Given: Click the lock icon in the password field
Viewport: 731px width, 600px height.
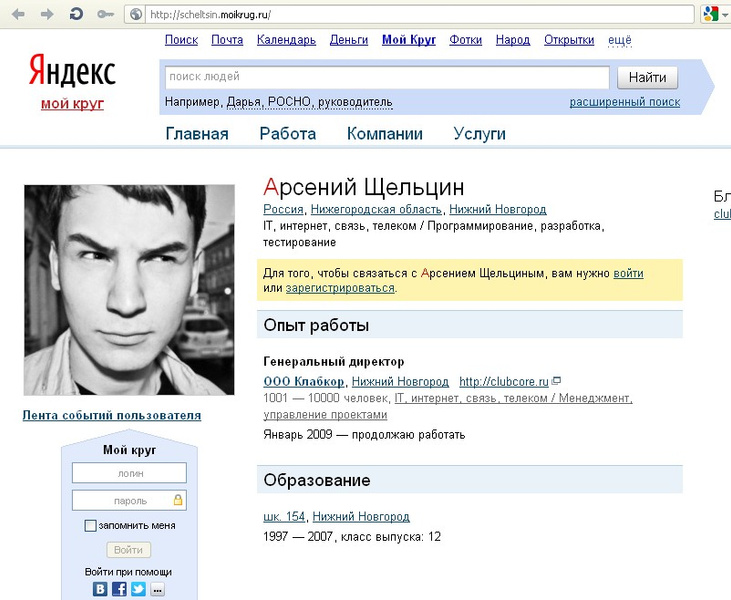Looking at the screenshot, I should pos(178,500).
